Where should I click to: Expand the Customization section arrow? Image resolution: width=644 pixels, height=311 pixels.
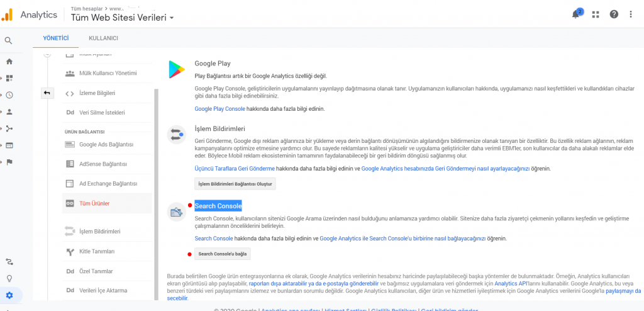click(1, 78)
